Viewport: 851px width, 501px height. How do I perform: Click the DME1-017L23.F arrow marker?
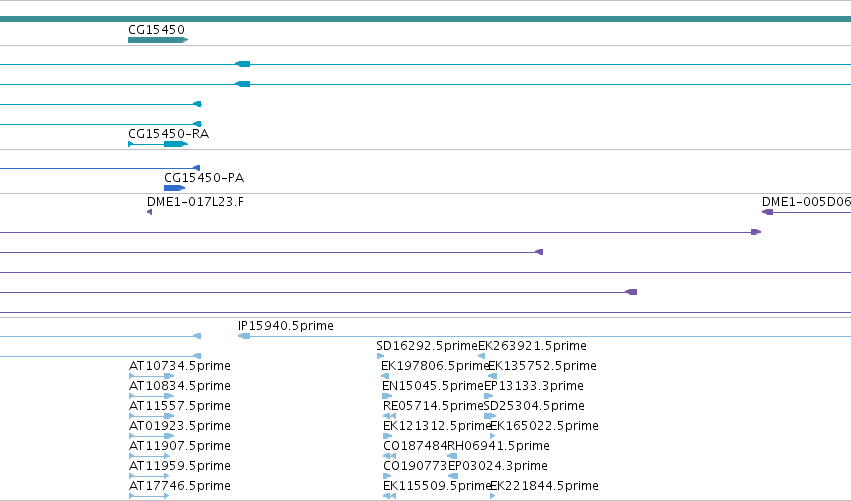[149, 212]
